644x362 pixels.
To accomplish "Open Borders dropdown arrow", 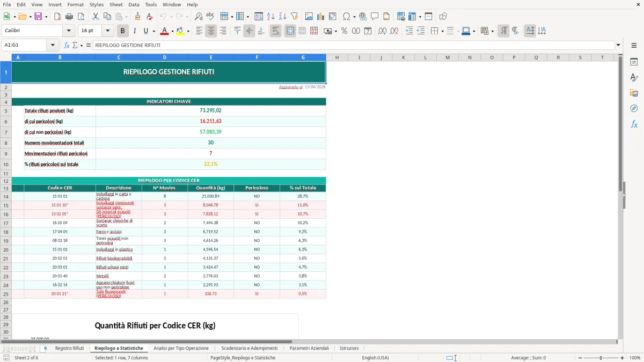I will pyautogui.click(x=442, y=31).
